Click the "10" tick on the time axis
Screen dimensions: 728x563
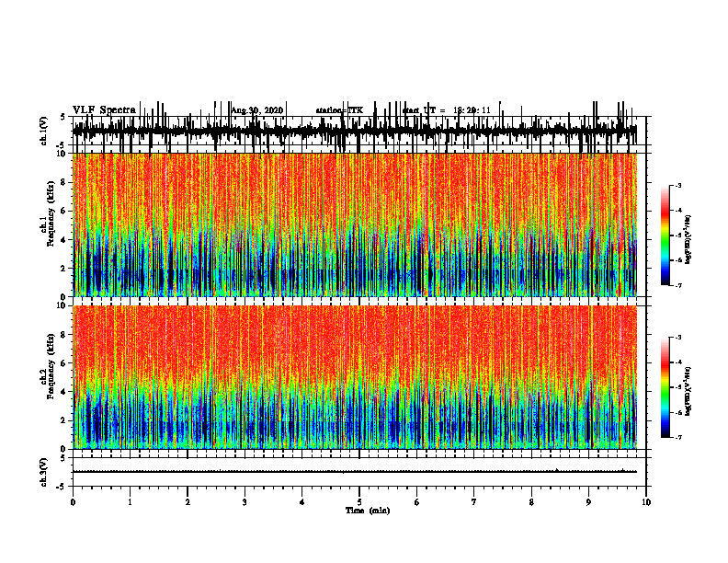click(646, 502)
